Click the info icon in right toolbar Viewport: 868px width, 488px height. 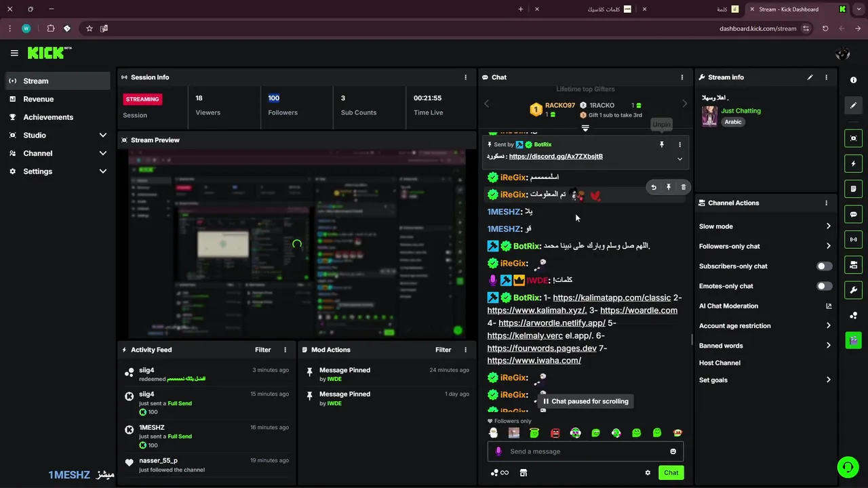[x=853, y=80]
